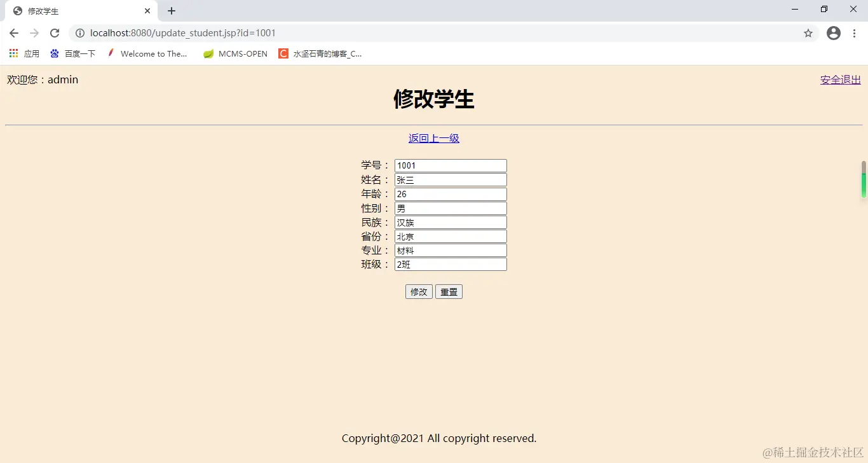Click the browser back navigation arrow
The image size is (868, 463).
point(13,33)
